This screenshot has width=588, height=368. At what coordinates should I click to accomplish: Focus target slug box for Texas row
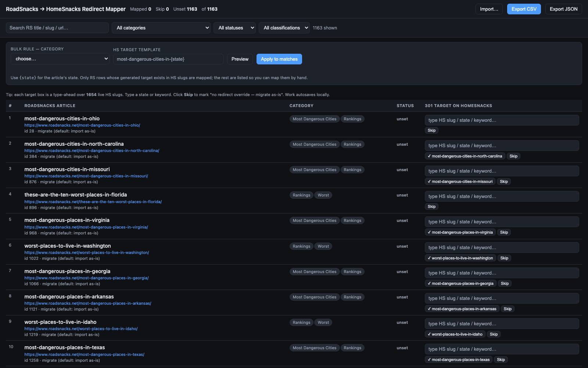[502, 349]
